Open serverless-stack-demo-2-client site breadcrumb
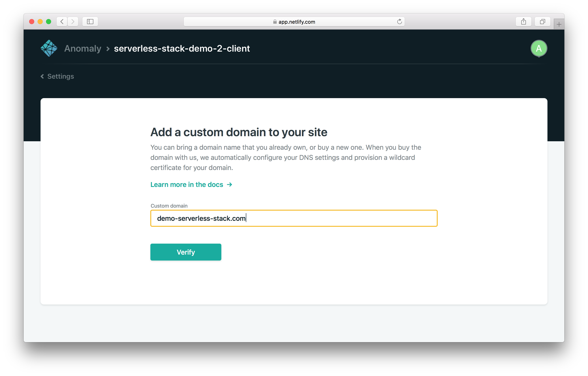The width and height of the screenshot is (588, 376). coord(182,48)
